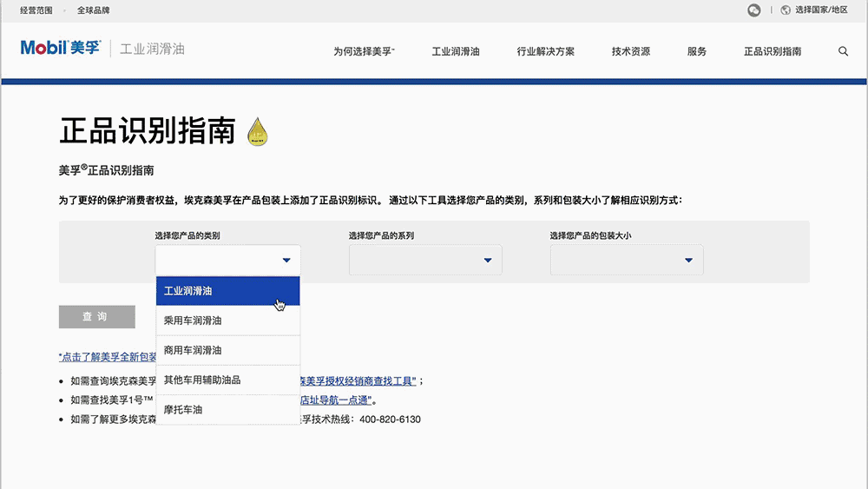Choose 商用车润滑油 from the list
The height and width of the screenshot is (489, 868).
click(227, 350)
